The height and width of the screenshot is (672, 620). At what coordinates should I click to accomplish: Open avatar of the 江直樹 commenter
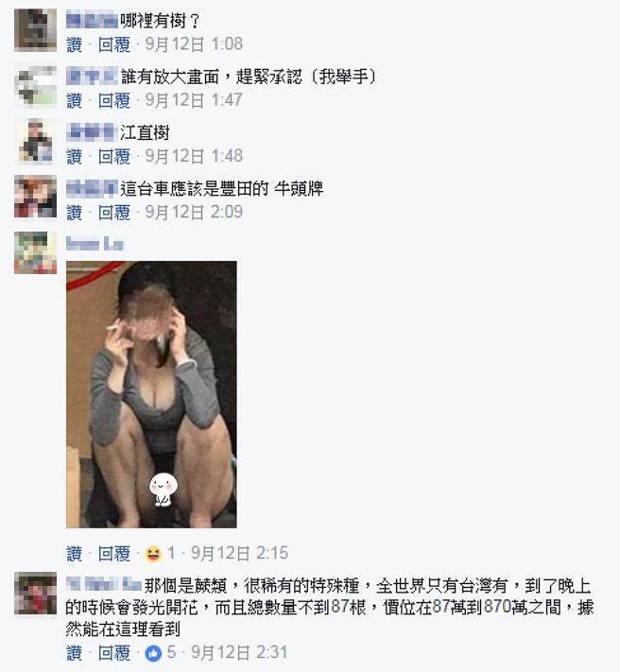(36, 143)
